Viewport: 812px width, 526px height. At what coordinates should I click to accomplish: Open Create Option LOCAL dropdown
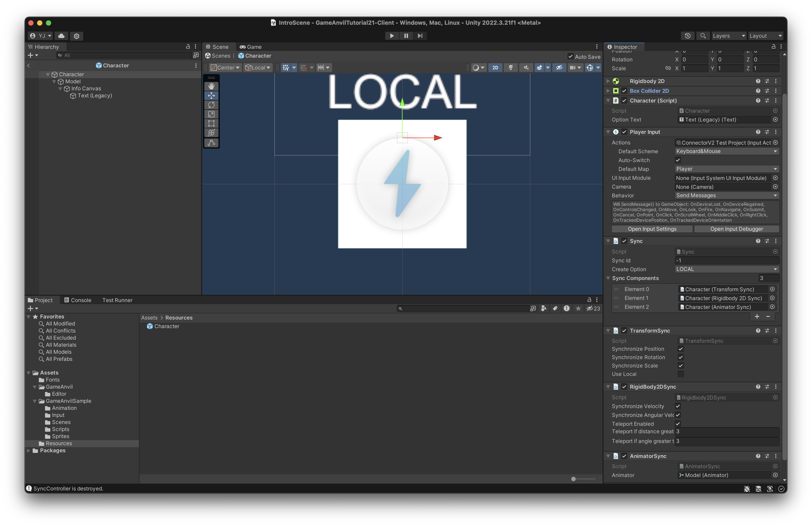click(727, 269)
